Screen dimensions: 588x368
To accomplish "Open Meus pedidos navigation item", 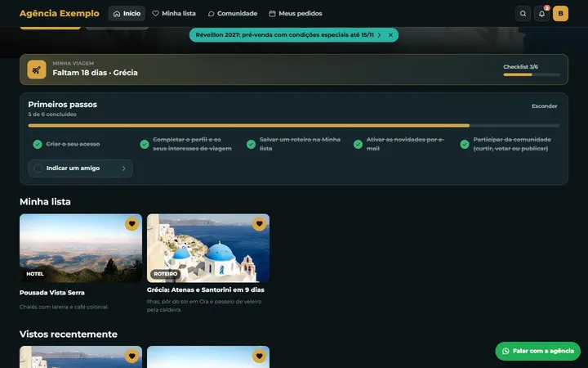I will point(296,14).
